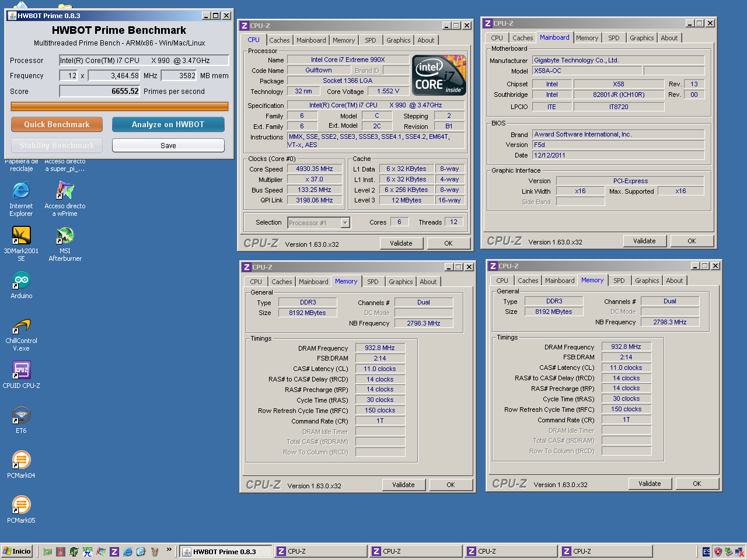Click the ES language indicator in tray
This screenshot has width=747, height=560.
pos(706,551)
